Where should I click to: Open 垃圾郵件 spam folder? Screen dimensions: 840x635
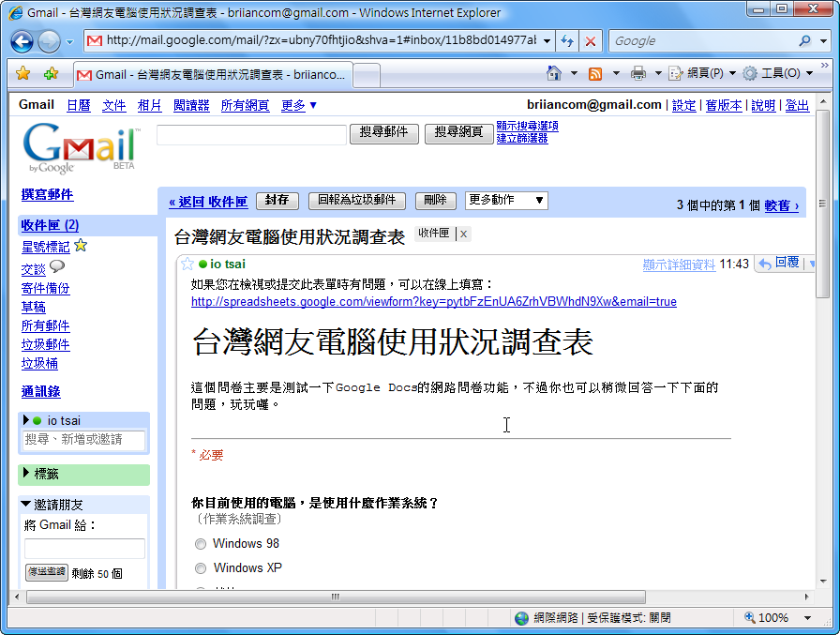pyautogui.click(x=46, y=344)
